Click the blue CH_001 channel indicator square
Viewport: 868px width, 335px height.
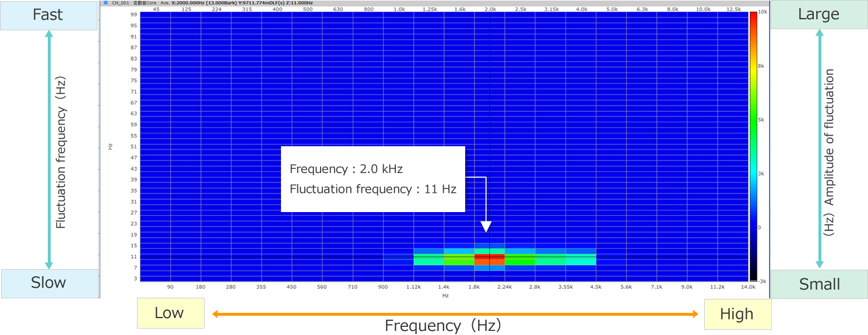tap(106, 3)
